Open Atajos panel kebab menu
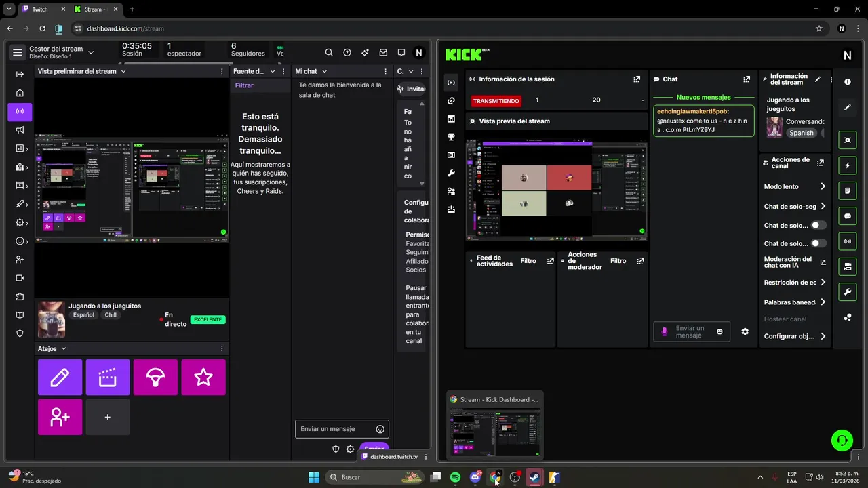This screenshot has height=488, width=868. 222,348
